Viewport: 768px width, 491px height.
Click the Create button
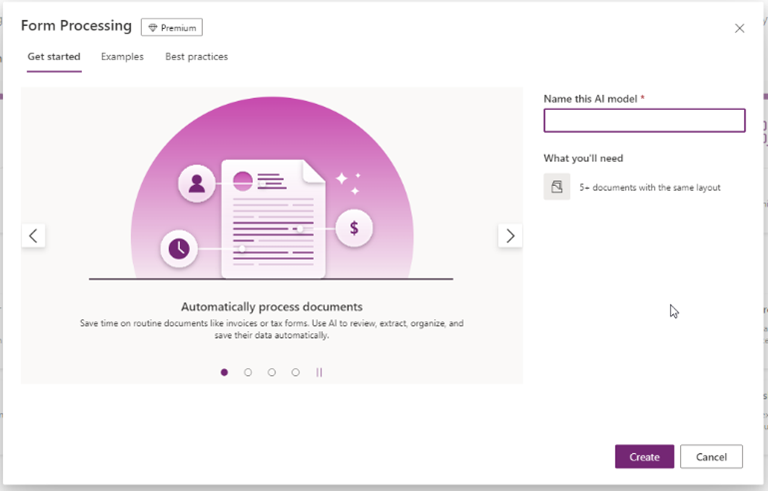(644, 457)
